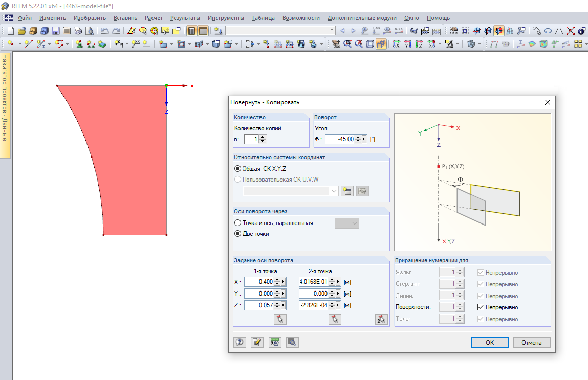Viewport: 588px width, 380px height.
Task: Click the new nodal support icon
Action: click(x=79, y=44)
